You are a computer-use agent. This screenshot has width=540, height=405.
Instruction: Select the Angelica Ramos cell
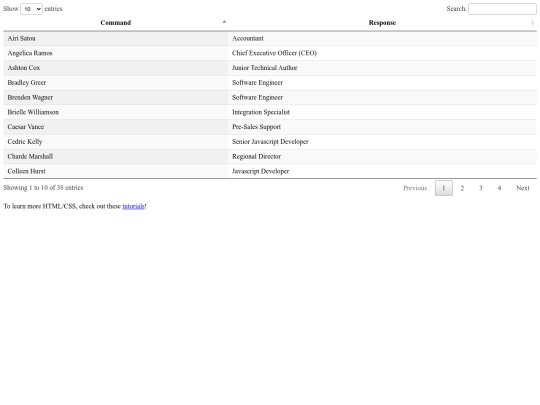115,53
